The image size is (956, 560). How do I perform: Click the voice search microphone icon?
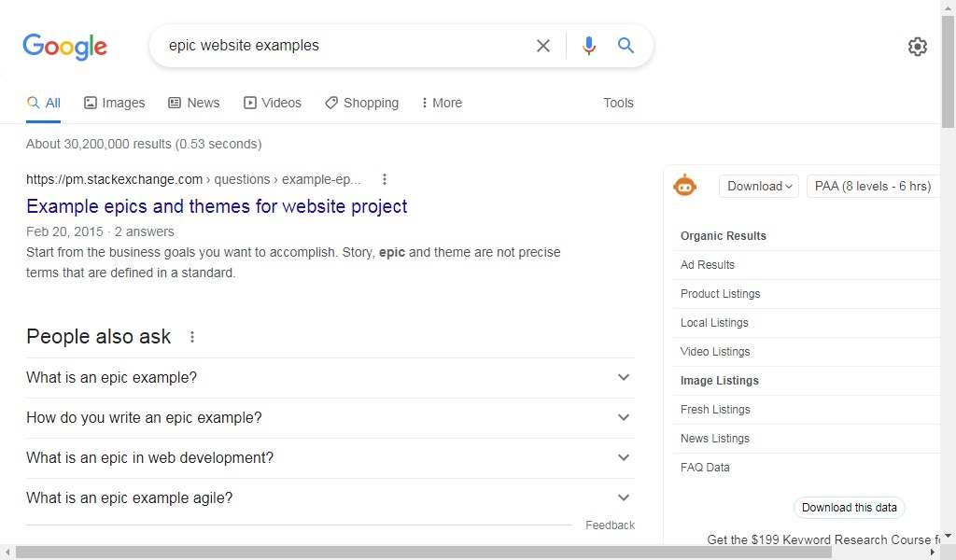(589, 45)
